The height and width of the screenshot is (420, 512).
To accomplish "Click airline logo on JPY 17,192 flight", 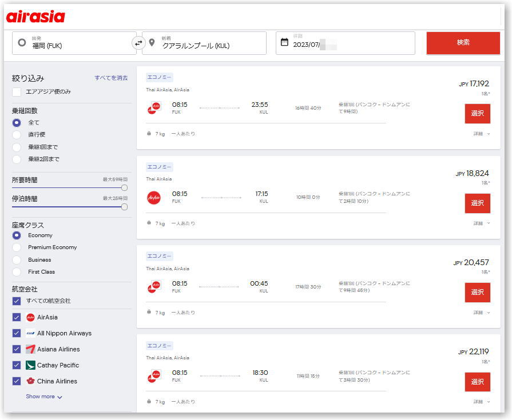I will coord(154,107).
